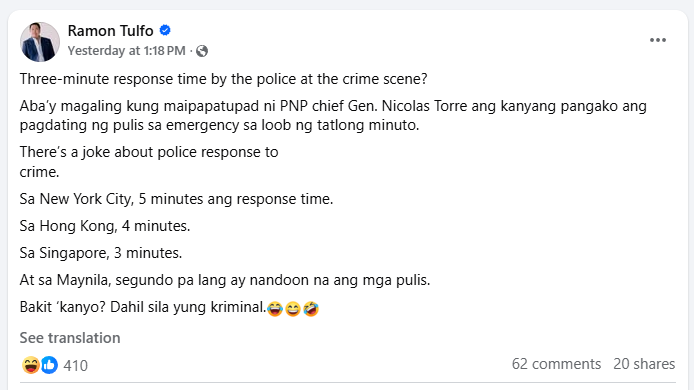Click the Three-minute response time headline text
The width and height of the screenshot is (694, 390).
224,79
